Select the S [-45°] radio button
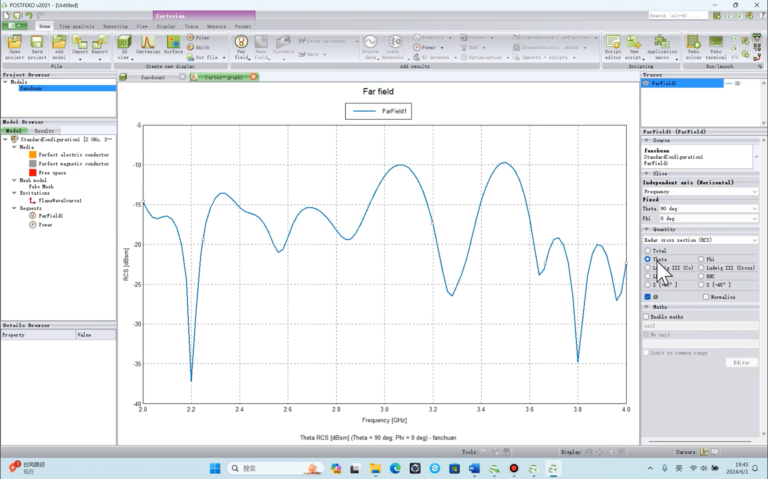This screenshot has width=768, height=479. coord(701,285)
